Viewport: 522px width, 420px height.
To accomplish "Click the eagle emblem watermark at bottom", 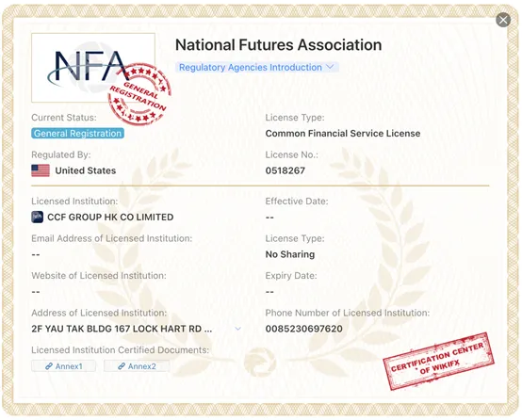I will click(260, 361).
